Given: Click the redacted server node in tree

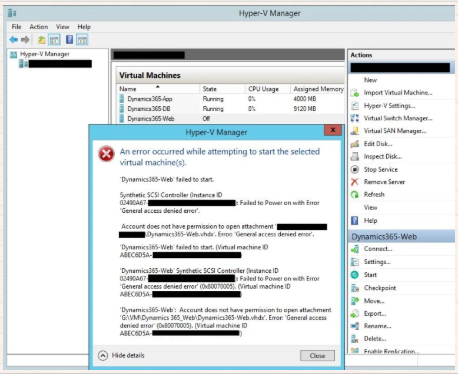Looking at the screenshot, I should pyautogui.click(x=60, y=64).
